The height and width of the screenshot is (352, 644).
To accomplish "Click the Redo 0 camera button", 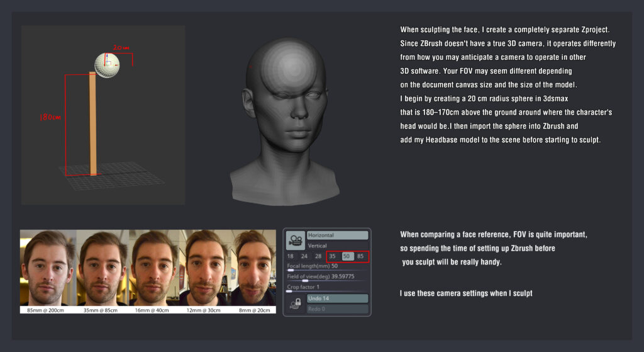I will [x=337, y=309].
